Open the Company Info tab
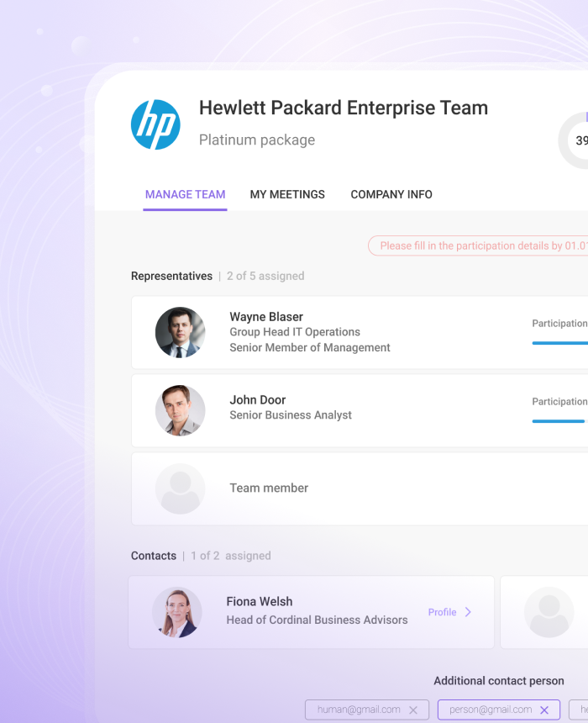 coord(391,194)
